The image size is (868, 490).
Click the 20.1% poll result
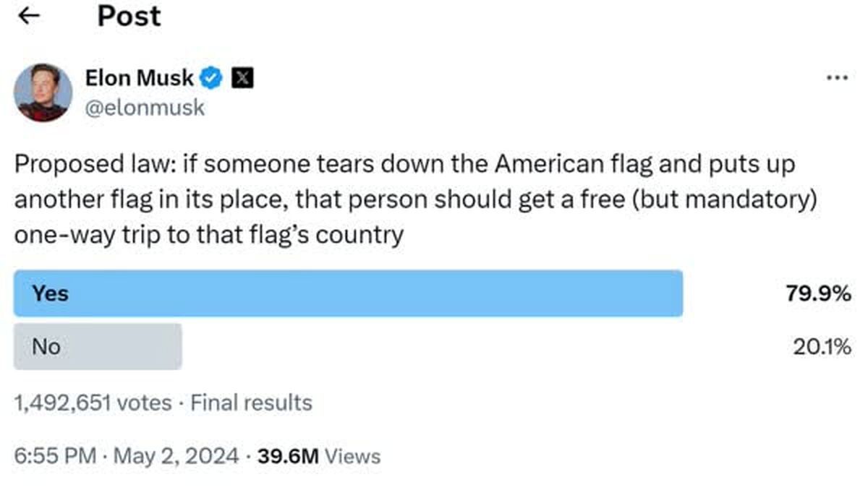coord(821,348)
